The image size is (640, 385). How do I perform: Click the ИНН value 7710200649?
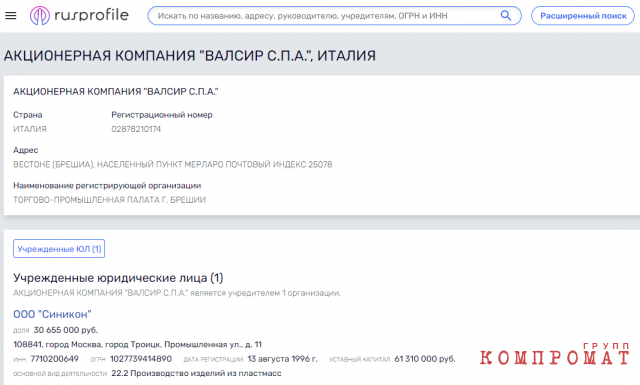coord(54,359)
